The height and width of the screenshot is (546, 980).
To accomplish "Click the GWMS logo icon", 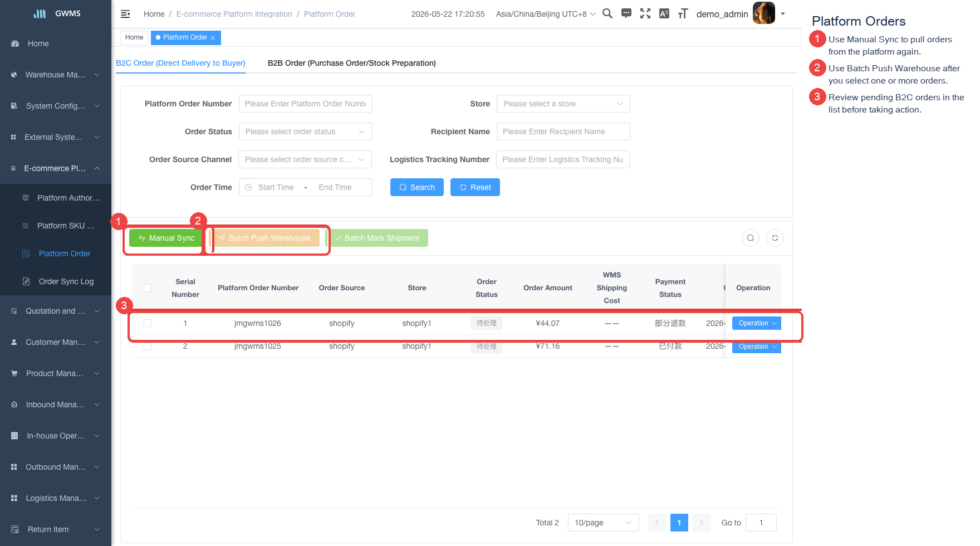I will [x=40, y=13].
